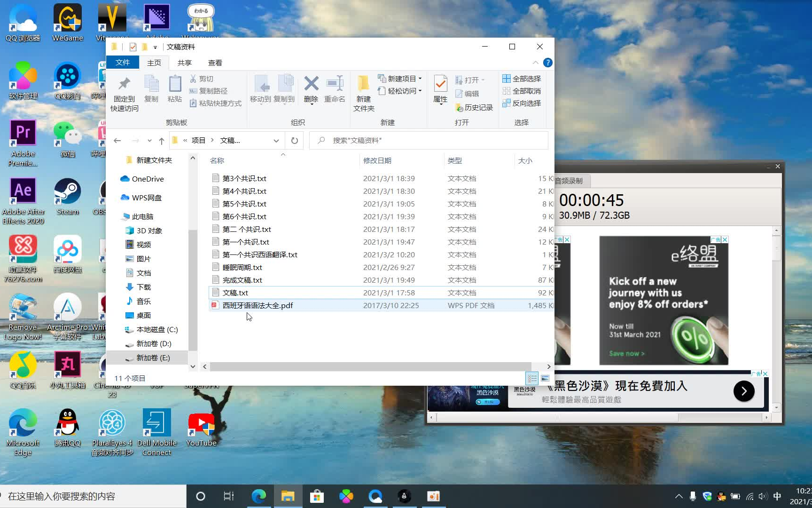The image size is (812, 508).
Task: Click Edit (编辑) in the ribbon
Action: point(467,94)
